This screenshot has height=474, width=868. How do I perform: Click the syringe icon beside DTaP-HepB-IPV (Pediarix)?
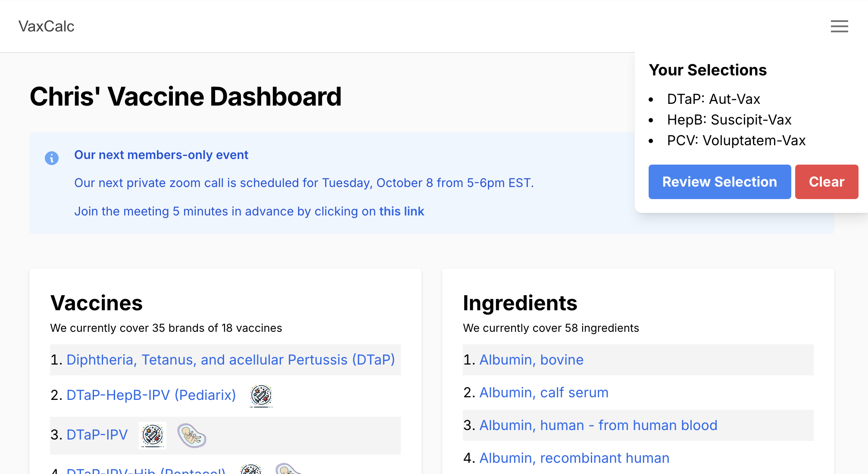pos(261,396)
